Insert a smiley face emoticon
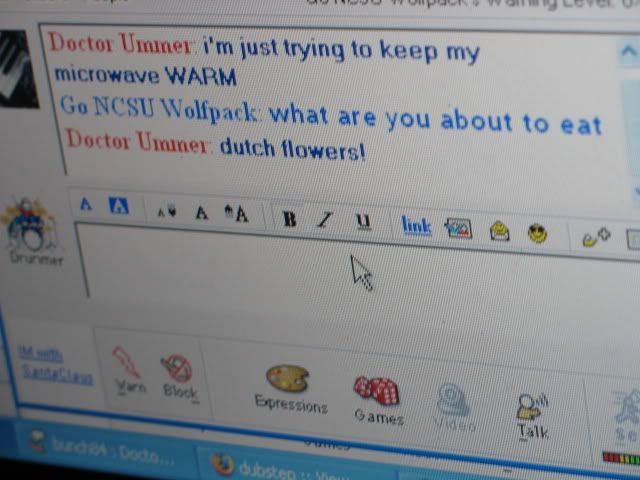 pyautogui.click(x=538, y=233)
